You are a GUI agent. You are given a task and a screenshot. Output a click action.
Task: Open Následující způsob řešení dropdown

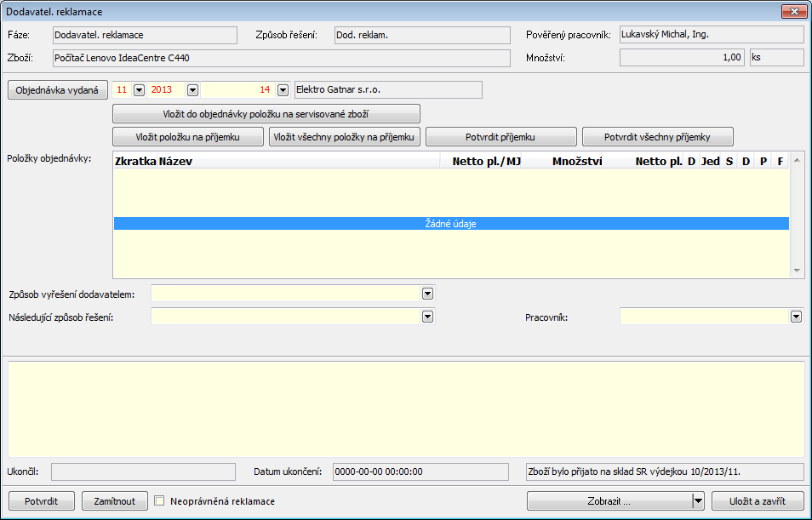point(427,316)
